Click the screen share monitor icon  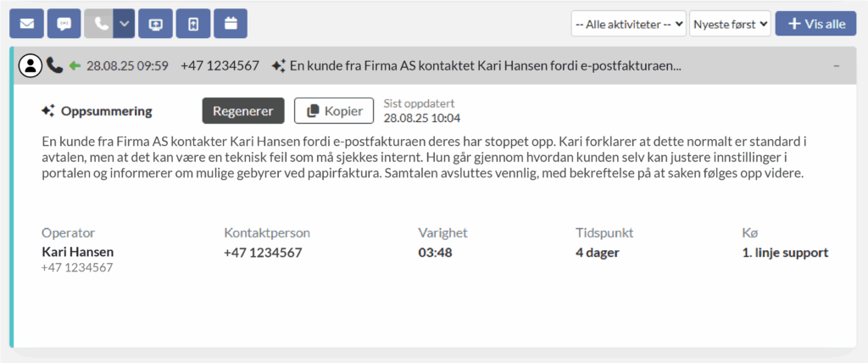156,24
